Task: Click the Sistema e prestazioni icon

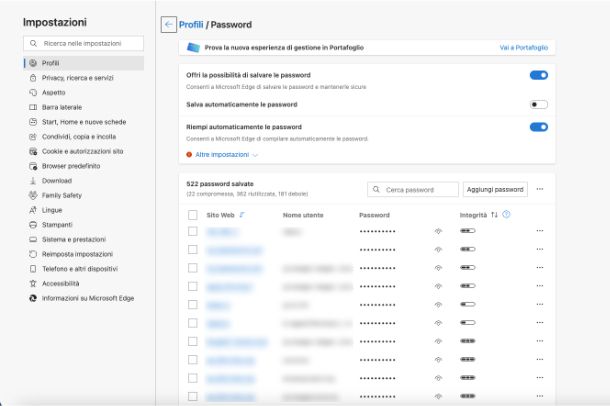Action: [x=33, y=240]
